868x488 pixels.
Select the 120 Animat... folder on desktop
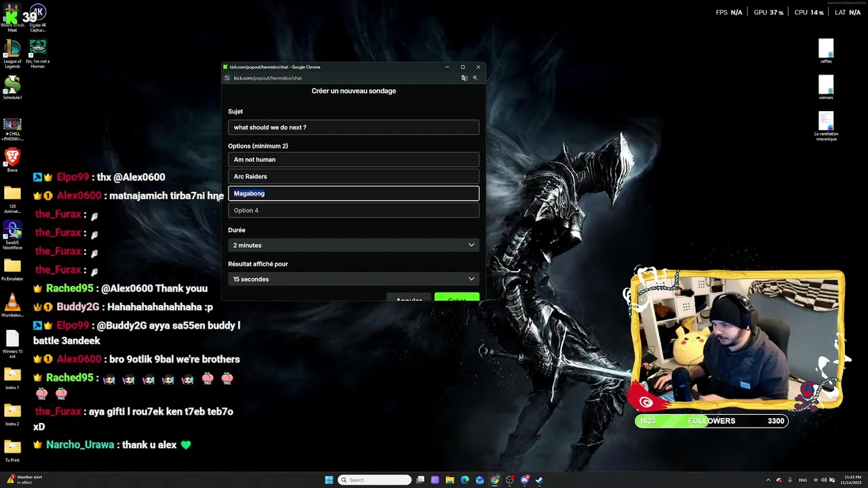click(x=12, y=200)
